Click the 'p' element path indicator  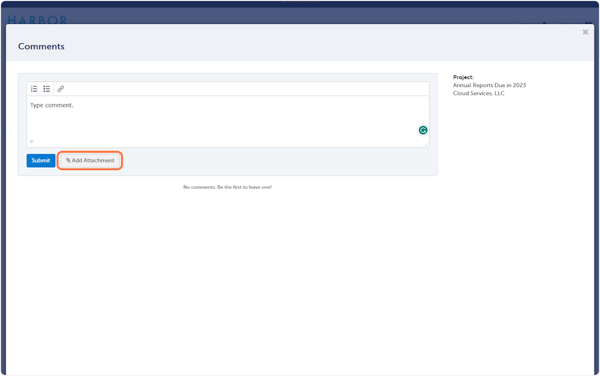[31, 142]
